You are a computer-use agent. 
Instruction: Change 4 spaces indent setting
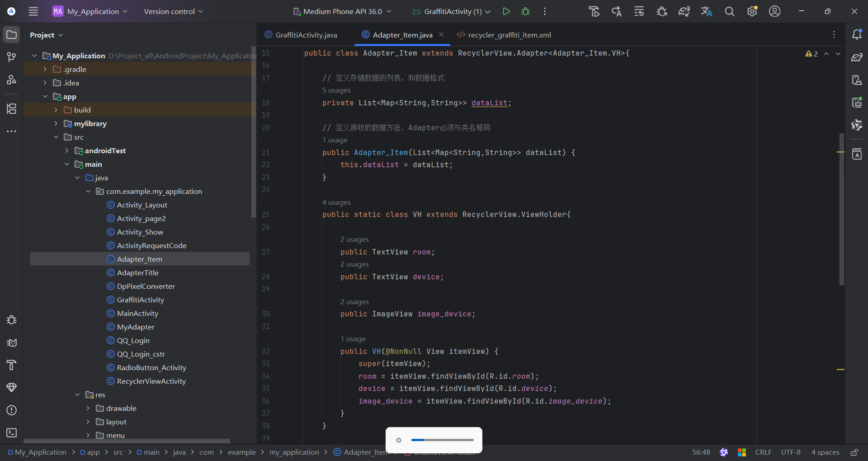pos(825,452)
